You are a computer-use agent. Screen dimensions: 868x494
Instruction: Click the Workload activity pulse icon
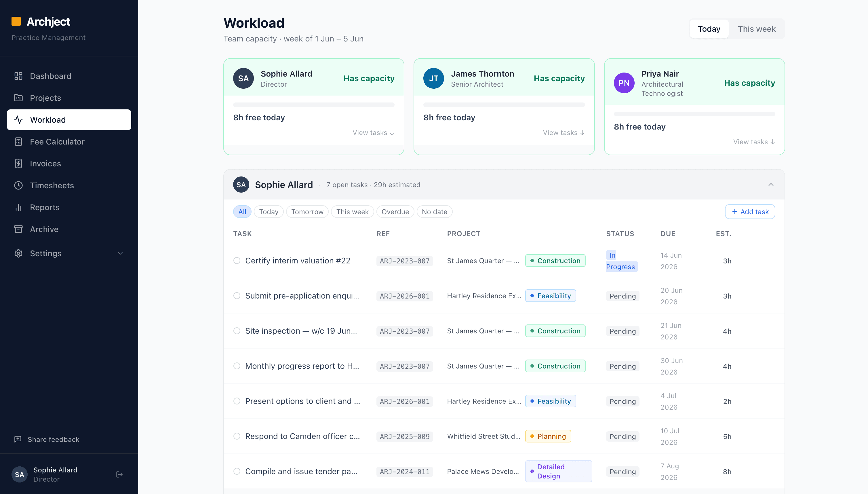18,120
